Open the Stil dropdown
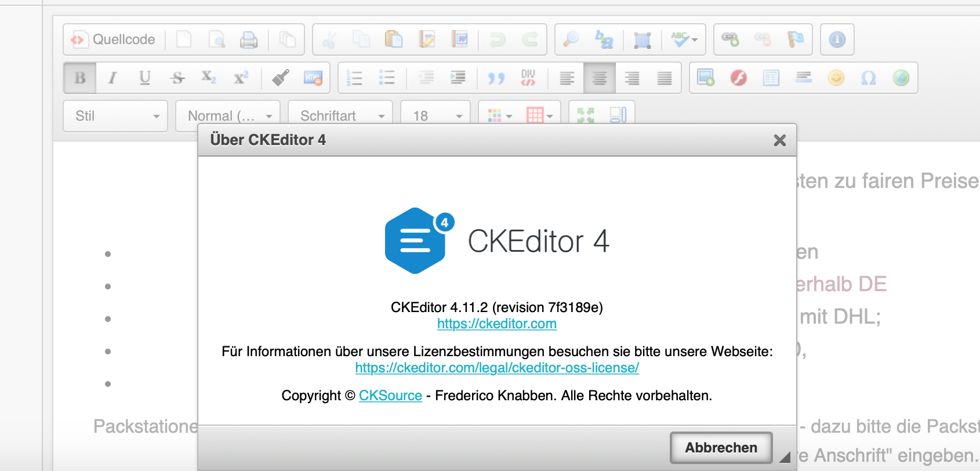Image resolution: width=980 pixels, height=471 pixels. pyautogui.click(x=115, y=116)
